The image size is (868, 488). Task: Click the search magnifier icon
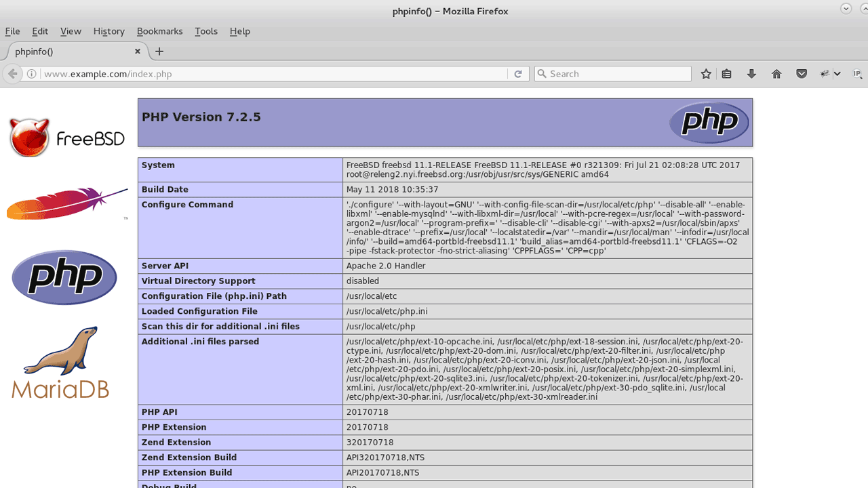542,74
